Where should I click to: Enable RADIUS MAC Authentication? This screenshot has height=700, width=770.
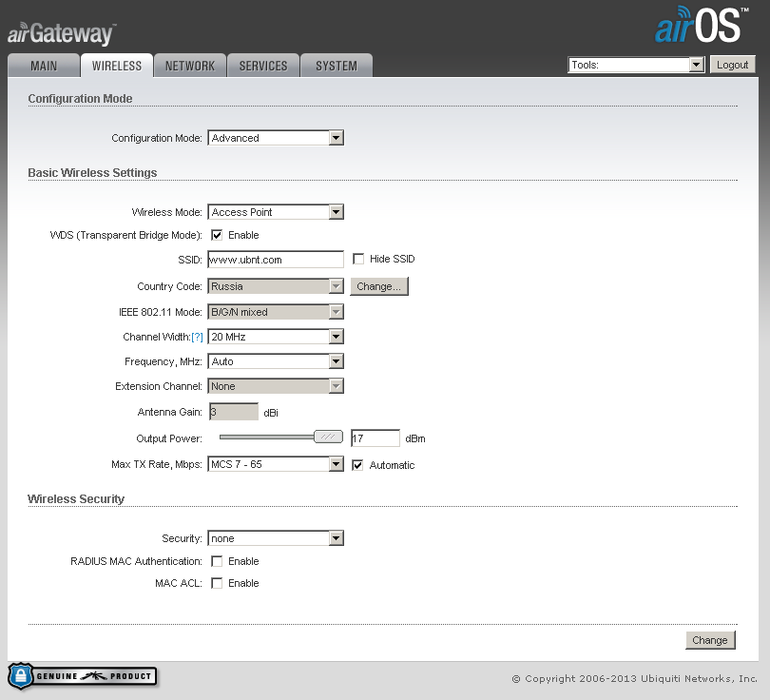217,560
